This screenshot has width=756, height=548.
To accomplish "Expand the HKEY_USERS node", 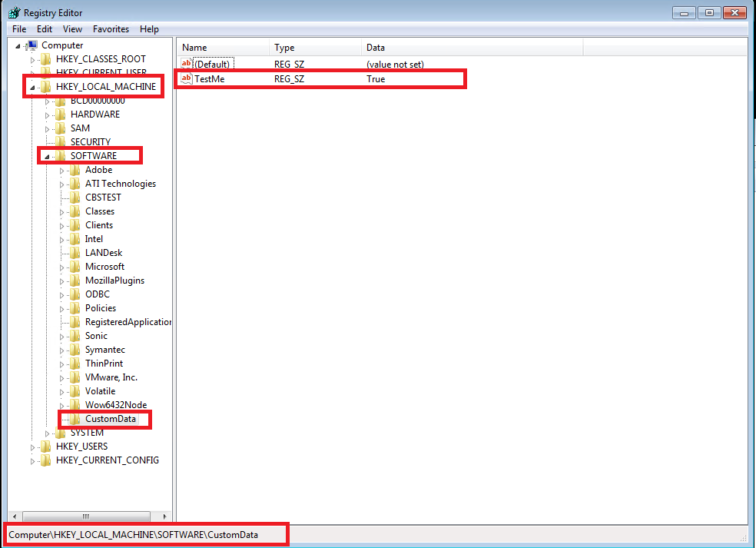I will [31, 446].
